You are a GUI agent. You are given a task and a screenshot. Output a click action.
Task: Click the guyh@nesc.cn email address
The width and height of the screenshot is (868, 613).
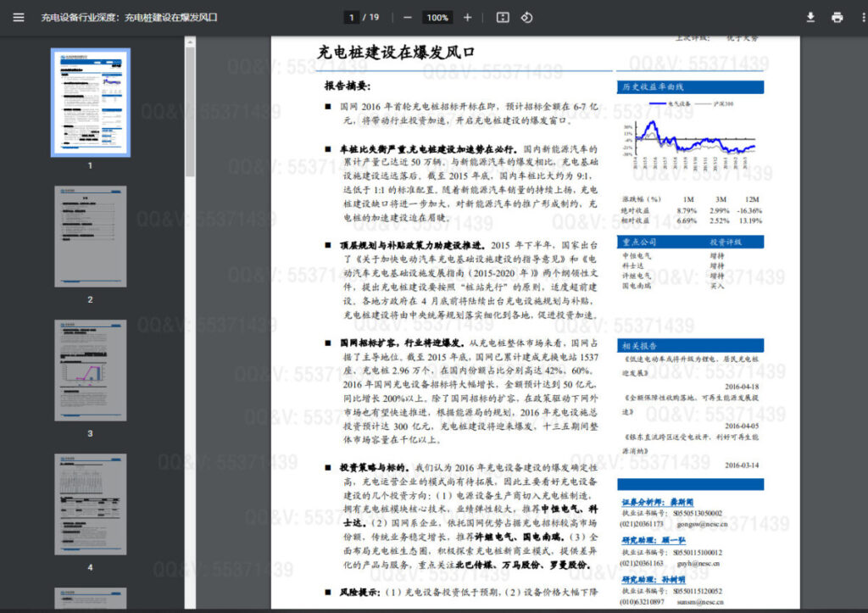point(698,563)
